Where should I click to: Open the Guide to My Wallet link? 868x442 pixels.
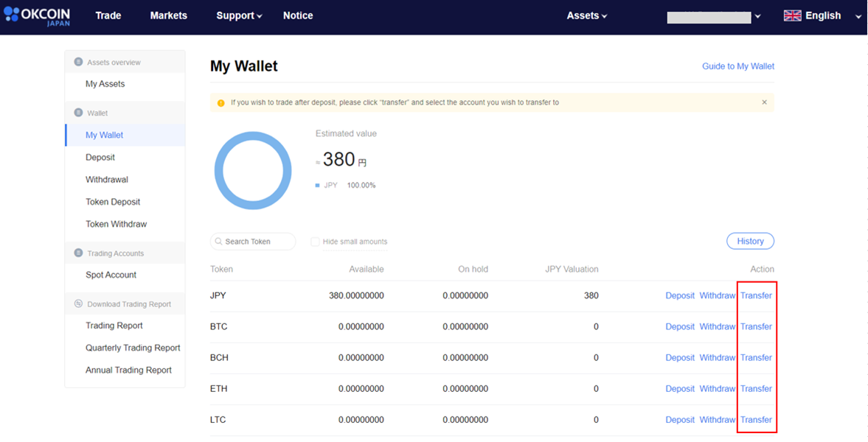coord(738,66)
